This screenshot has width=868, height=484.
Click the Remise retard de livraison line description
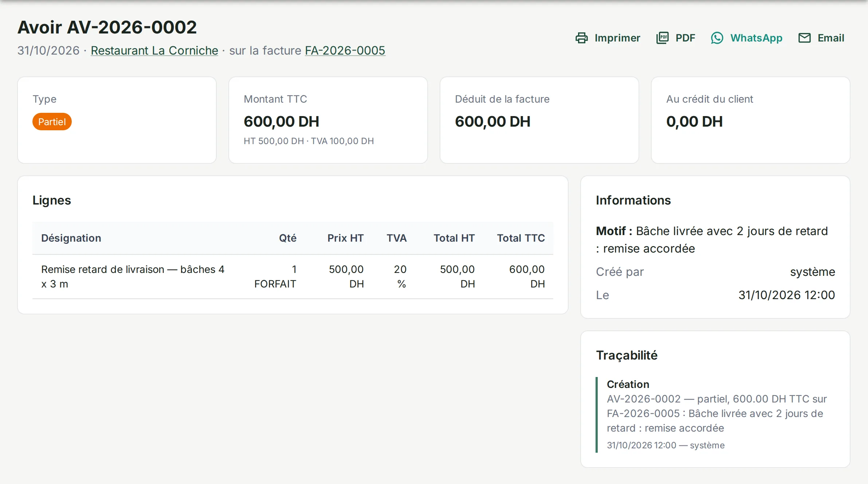(133, 277)
